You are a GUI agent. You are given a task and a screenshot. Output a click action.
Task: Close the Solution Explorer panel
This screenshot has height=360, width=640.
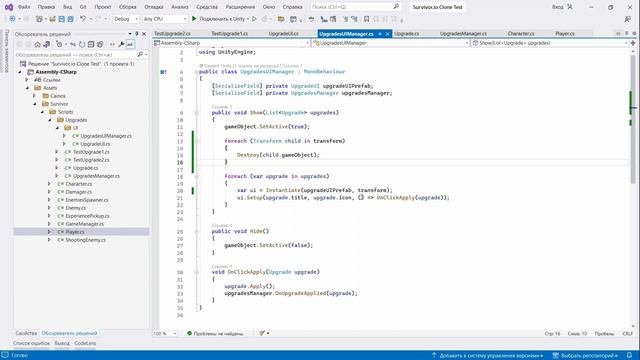[x=144, y=34]
